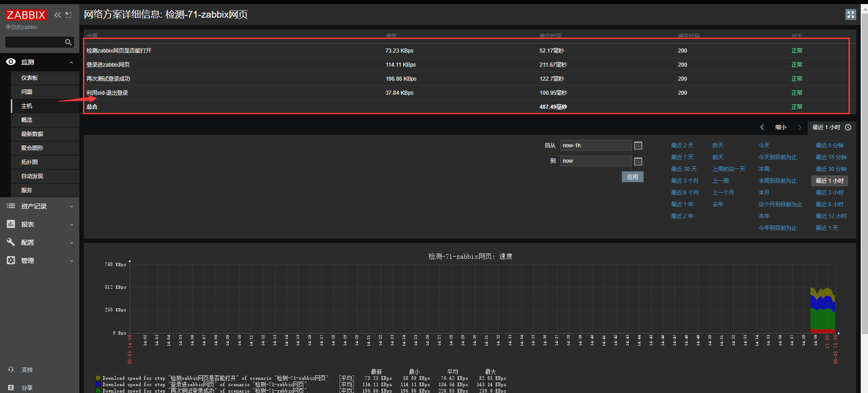Click the 资产记录 list icon
The width and height of the screenshot is (868, 393).
[x=11, y=206]
